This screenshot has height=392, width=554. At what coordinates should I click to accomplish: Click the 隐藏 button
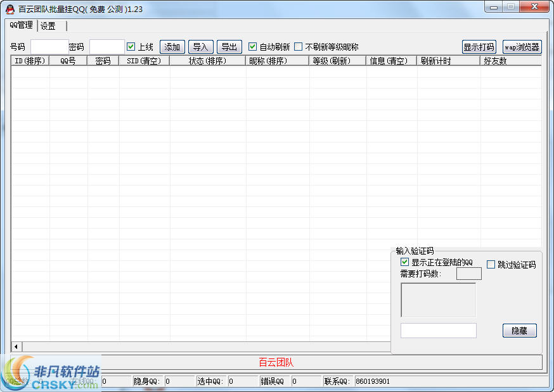[519, 331]
